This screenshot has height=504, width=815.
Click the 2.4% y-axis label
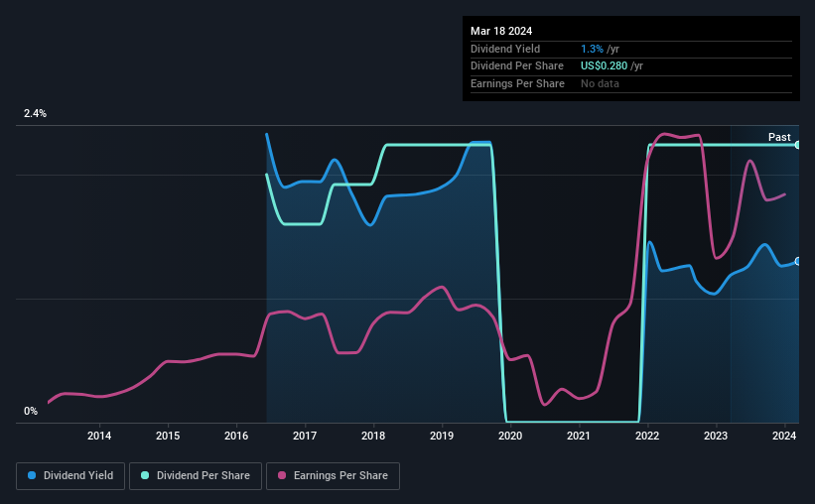point(35,113)
